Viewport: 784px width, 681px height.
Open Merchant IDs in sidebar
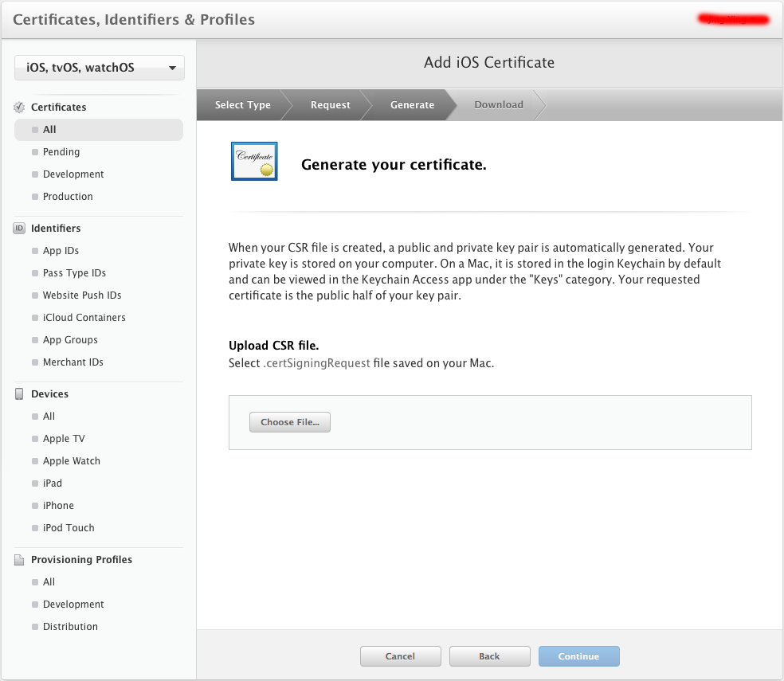pos(73,362)
